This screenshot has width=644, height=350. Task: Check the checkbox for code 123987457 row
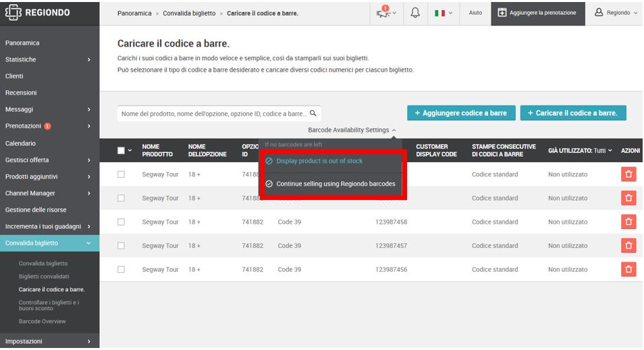pyautogui.click(x=121, y=246)
